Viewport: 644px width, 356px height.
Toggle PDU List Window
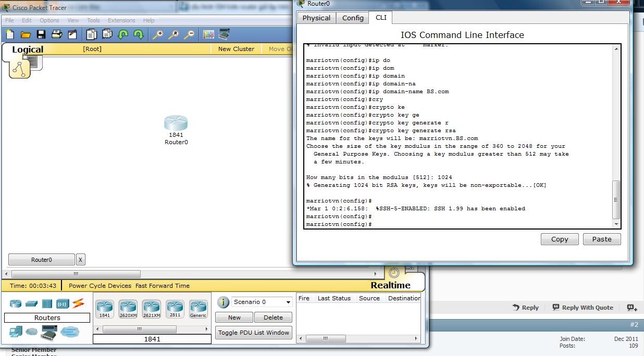pos(254,333)
